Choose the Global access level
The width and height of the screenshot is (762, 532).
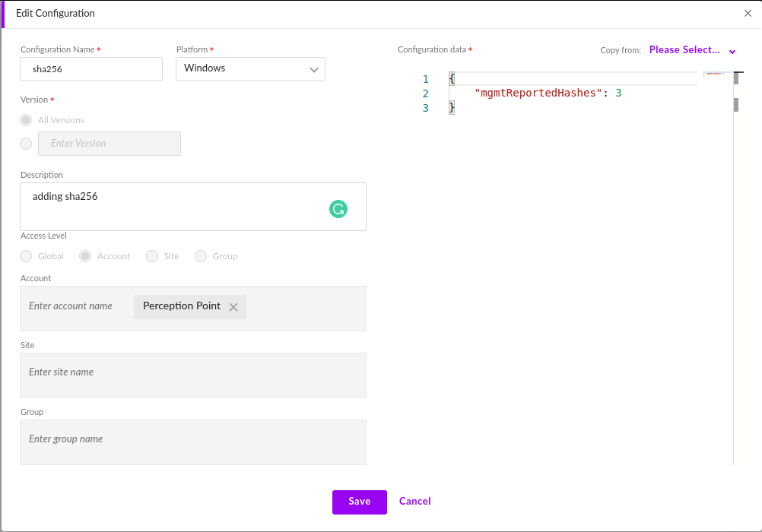27,256
